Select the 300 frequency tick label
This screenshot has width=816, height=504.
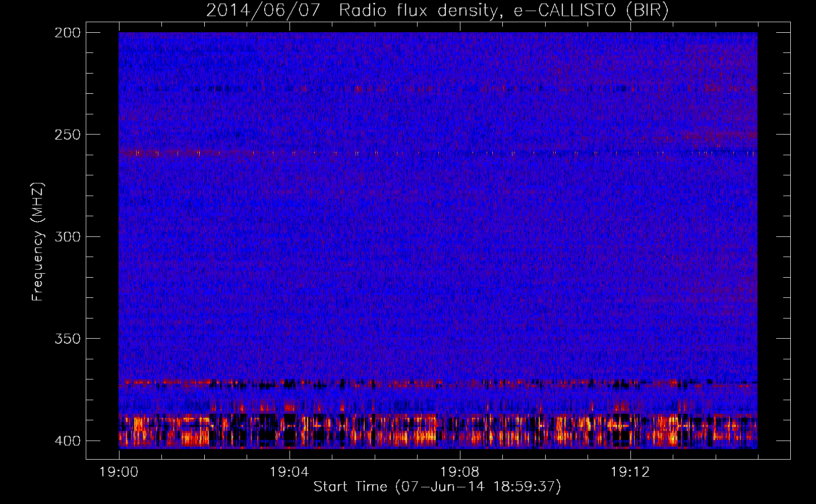68,236
